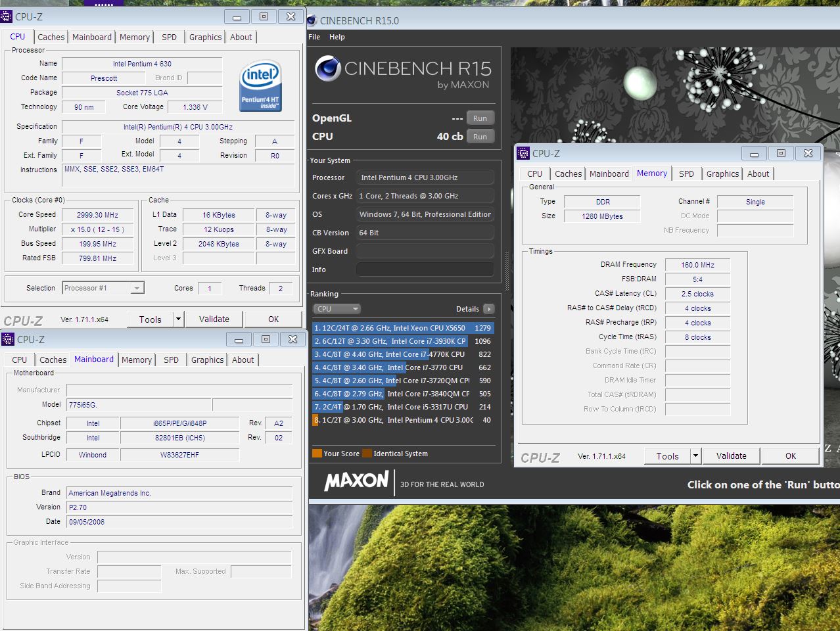Open Tools dropdown arrow in CPU window
The width and height of the screenshot is (840, 631).
[177, 319]
